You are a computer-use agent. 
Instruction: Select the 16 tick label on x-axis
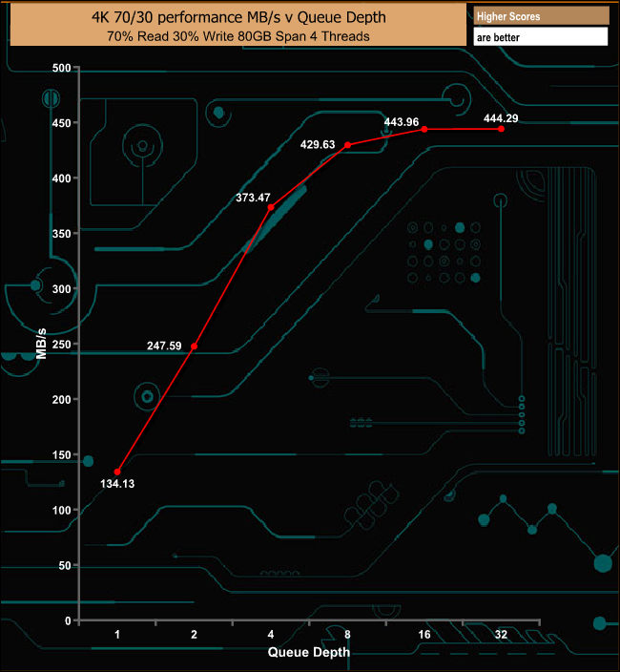click(424, 635)
